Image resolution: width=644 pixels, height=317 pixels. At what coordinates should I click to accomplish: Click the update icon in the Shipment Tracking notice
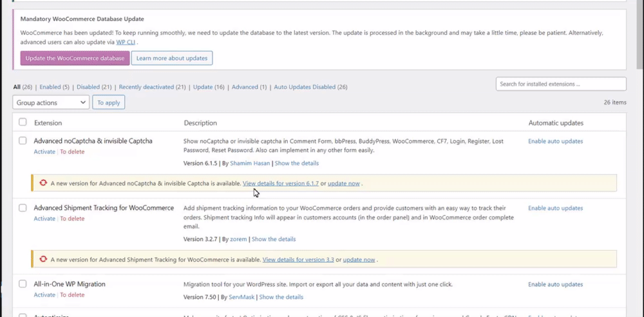[x=43, y=260]
